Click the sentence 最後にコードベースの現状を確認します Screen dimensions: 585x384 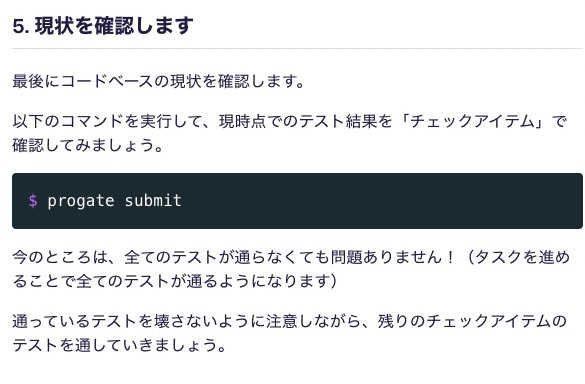click(x=154, y=81)
